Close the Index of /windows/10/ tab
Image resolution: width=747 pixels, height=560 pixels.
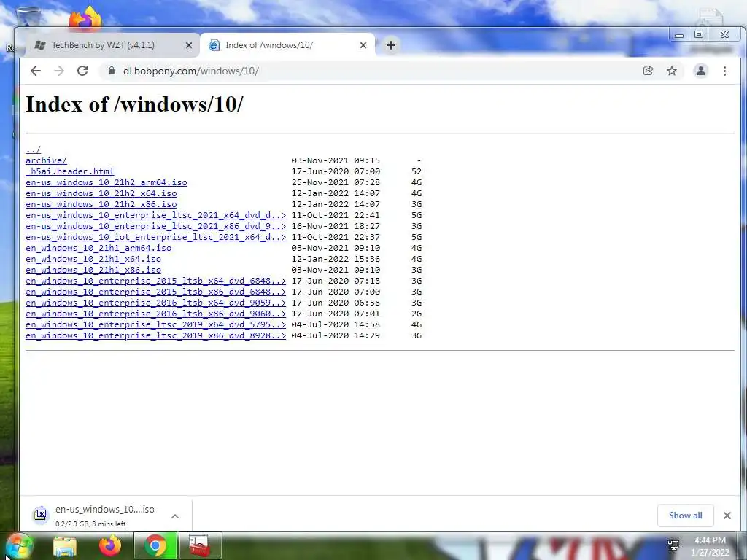tap(363, 45)
